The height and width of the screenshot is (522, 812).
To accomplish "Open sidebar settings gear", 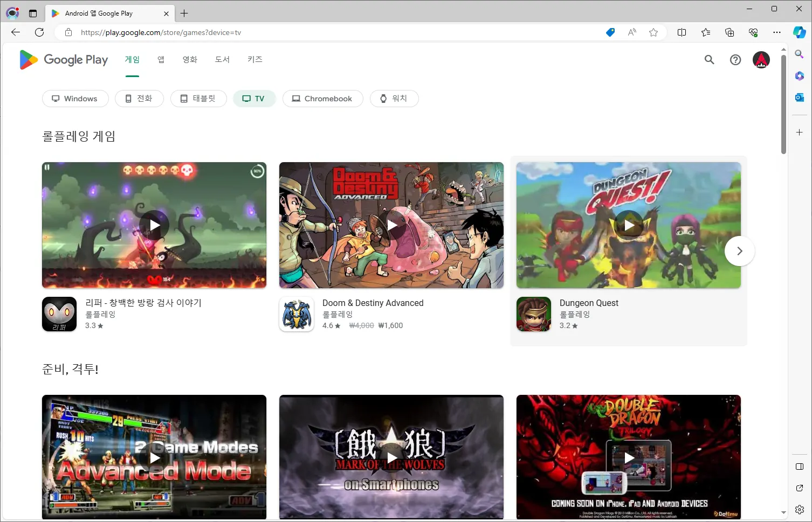I will (x=800, y=510).
